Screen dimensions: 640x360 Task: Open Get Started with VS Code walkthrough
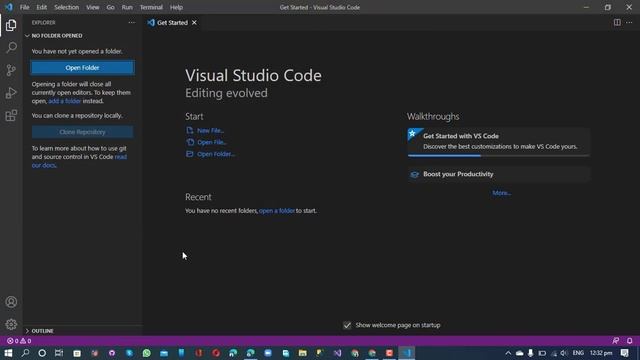tap(499, 141)
